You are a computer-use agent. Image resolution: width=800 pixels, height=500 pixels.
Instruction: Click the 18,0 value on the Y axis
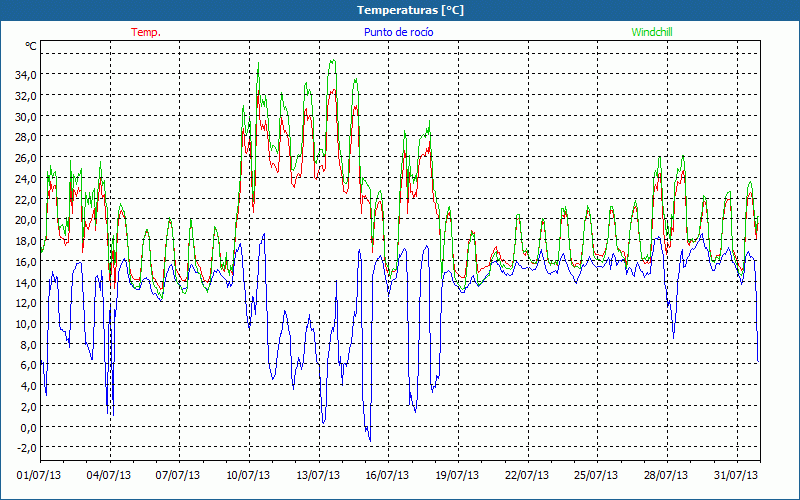pyautogui.click(x=26, y=241)
